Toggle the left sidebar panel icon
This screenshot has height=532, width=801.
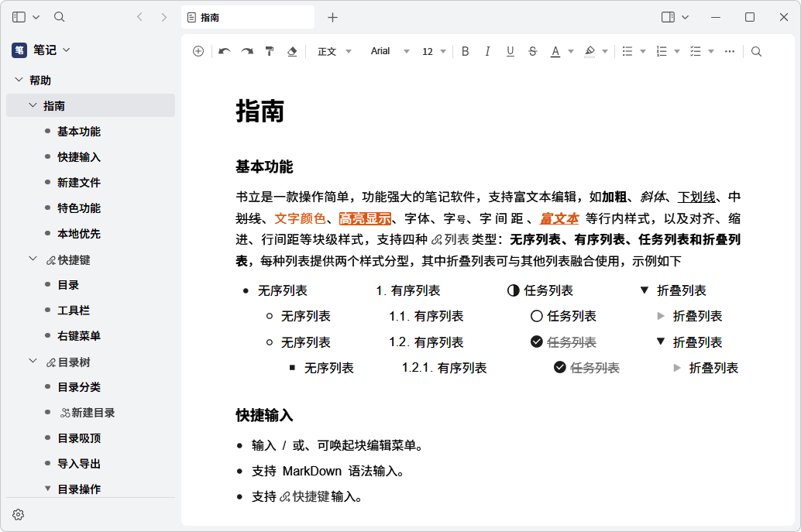pos(19,17)
